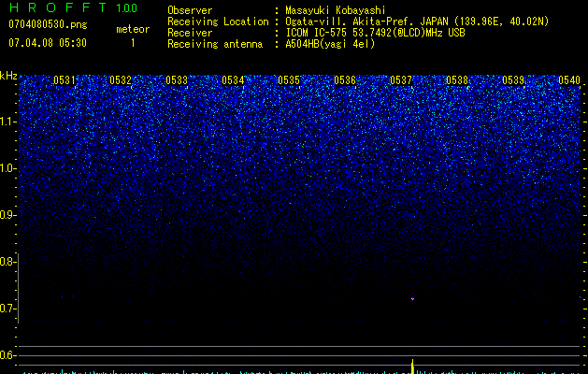This screenshot has width=588, height=374.
Task: Click the Observer label
Action: point(190,10)
